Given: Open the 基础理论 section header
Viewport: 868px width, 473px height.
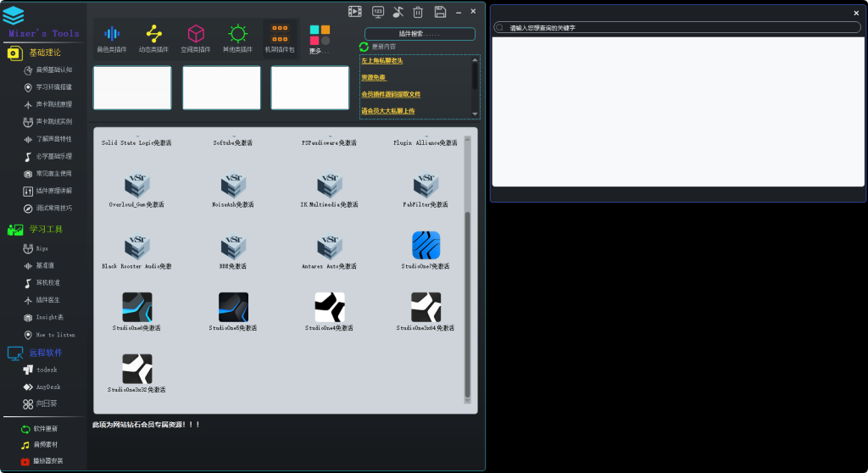Looking at the screenshot, I should tap(34, 53).
